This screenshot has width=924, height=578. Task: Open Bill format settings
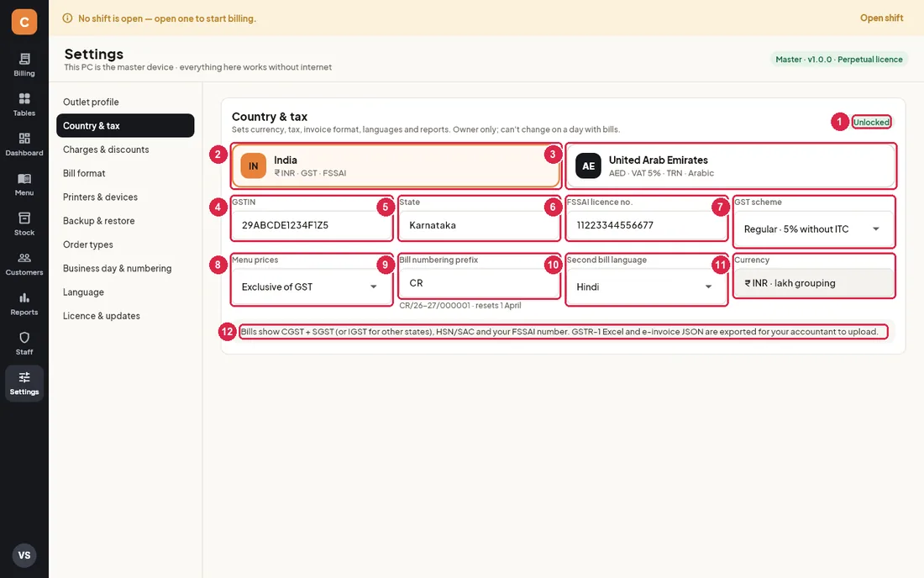[x=125, y=173]
